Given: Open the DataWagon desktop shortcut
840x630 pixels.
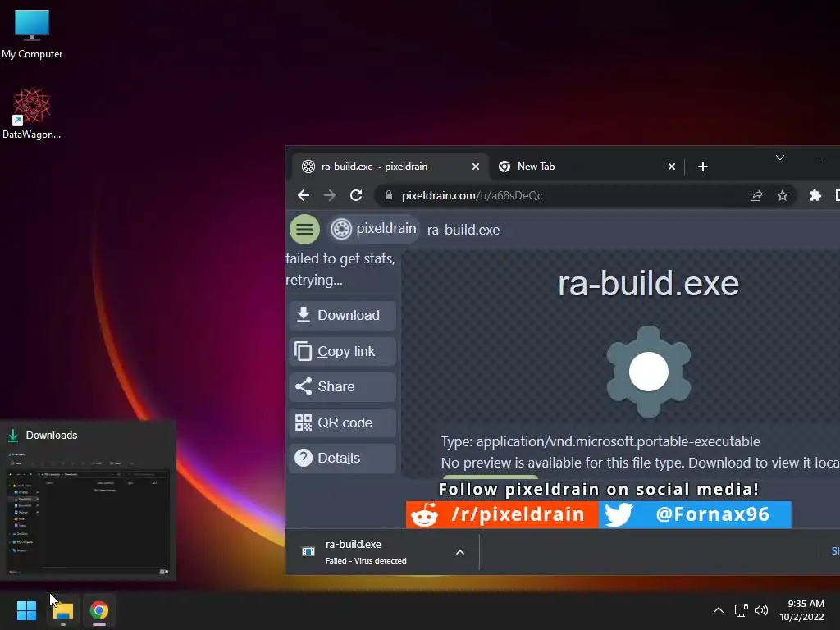Looking at the screenshot, I should point(32,113).
